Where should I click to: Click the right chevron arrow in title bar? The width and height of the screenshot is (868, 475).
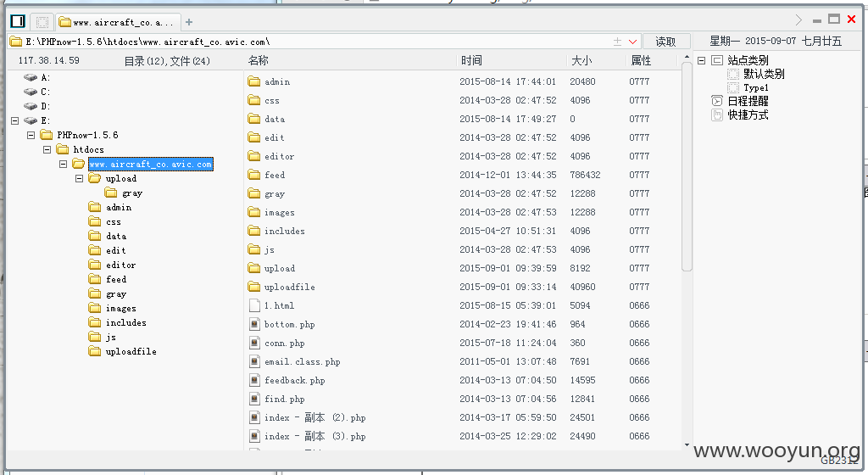(798, 20)
